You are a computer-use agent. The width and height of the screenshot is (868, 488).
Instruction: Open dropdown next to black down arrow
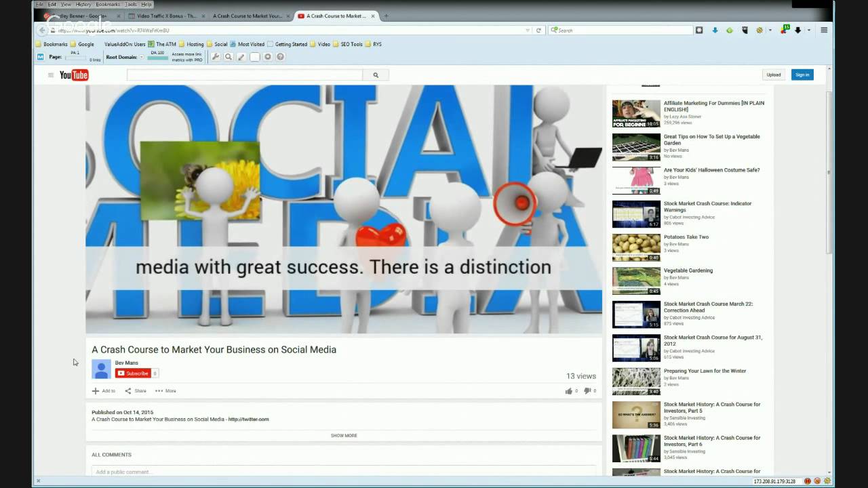click(x=808, y=30)
